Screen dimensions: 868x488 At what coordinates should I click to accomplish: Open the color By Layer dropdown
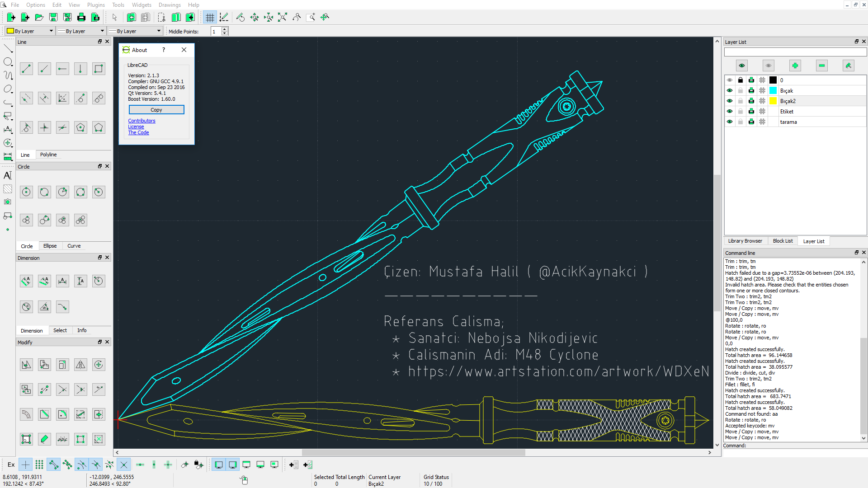point(29,31)
